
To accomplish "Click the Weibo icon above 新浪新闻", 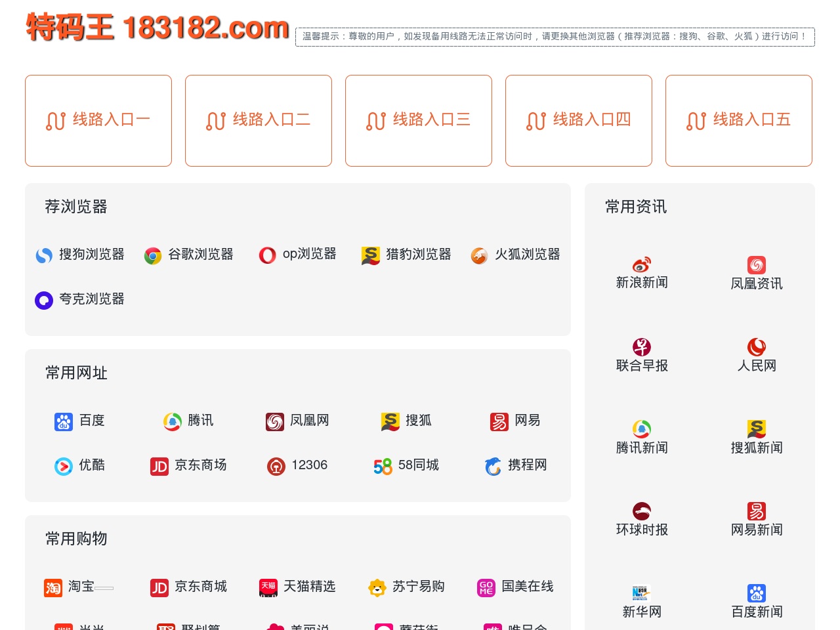I will point(642,264).
